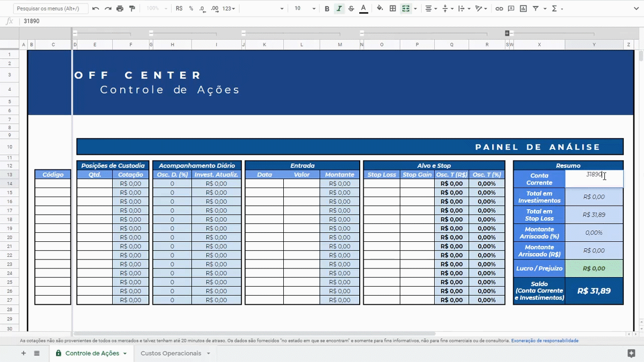Viewport: 644px width, 362px height.
Task: Click the Total em Stop Loss value
Action: pyautogui.click(x=594, y=215)
